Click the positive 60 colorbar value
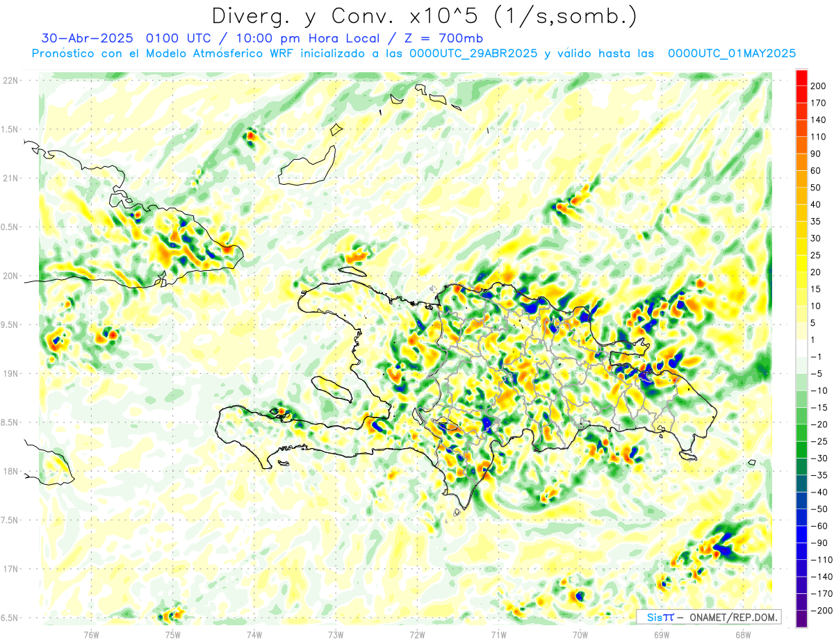This screenshot has width=834, height=644. pyautogui.click(x=816, y=171)
